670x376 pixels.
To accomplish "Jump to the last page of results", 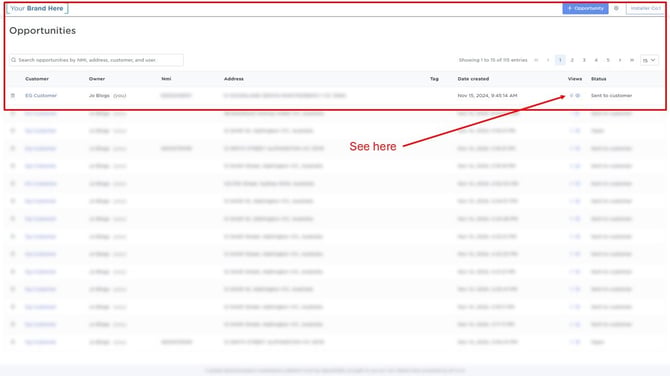I will coord(632,60).
